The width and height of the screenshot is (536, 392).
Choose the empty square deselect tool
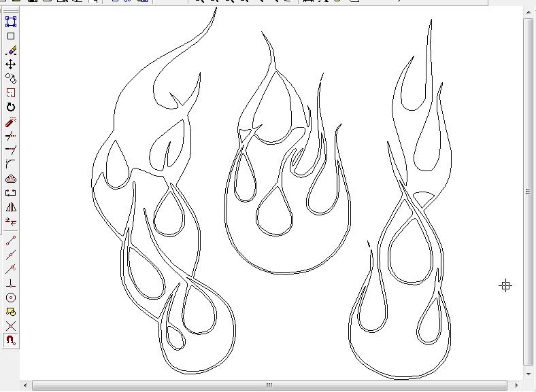click(11, 36)
